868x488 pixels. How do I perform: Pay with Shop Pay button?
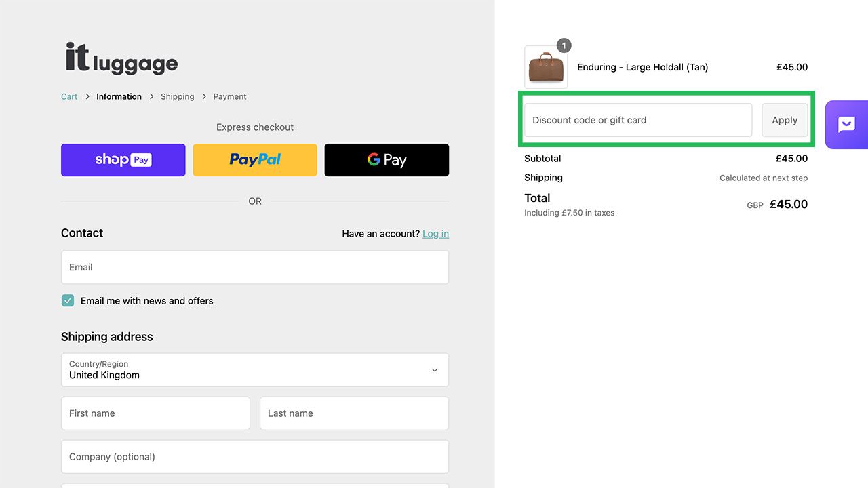point(123,160)
